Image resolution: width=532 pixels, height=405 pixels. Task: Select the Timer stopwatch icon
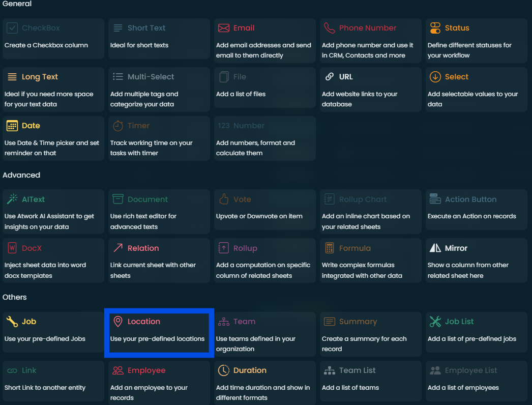(117, 126)
